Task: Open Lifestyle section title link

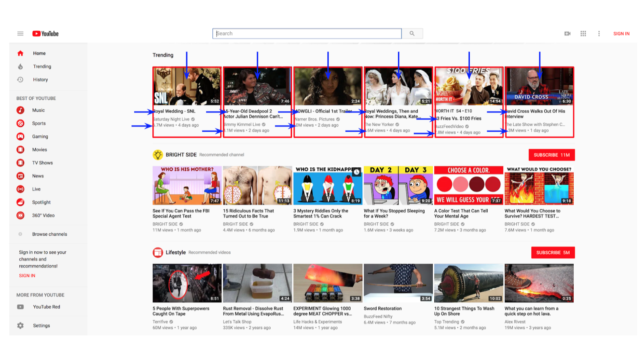Action: coord(176,253)
